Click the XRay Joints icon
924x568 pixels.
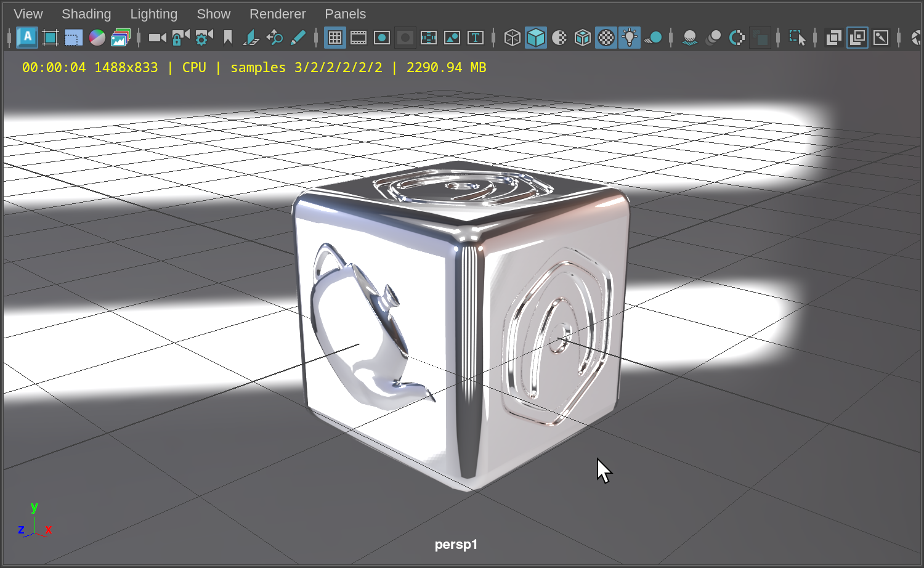click(880, 38)
